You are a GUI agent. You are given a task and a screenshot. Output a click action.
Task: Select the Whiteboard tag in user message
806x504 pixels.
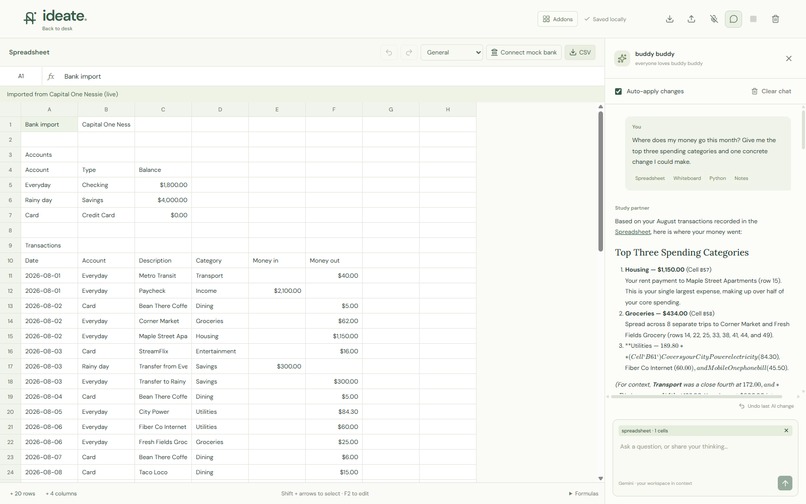[687, 178]
